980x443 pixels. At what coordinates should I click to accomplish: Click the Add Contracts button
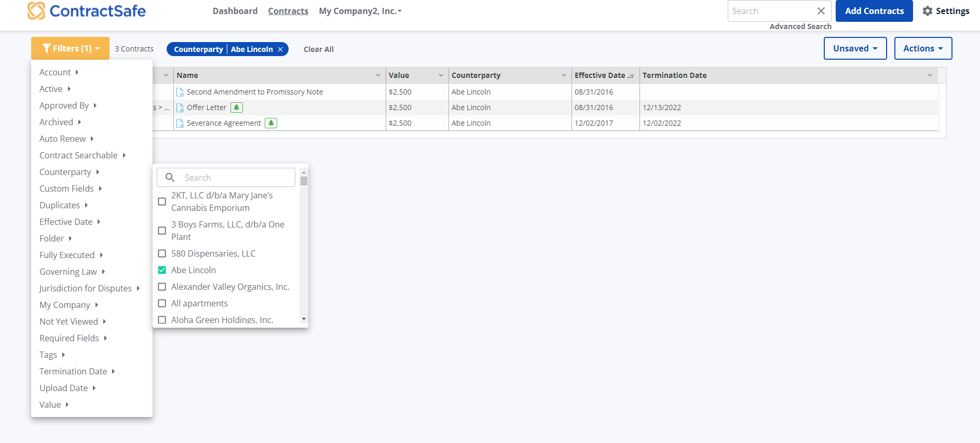tap(874, 11)
